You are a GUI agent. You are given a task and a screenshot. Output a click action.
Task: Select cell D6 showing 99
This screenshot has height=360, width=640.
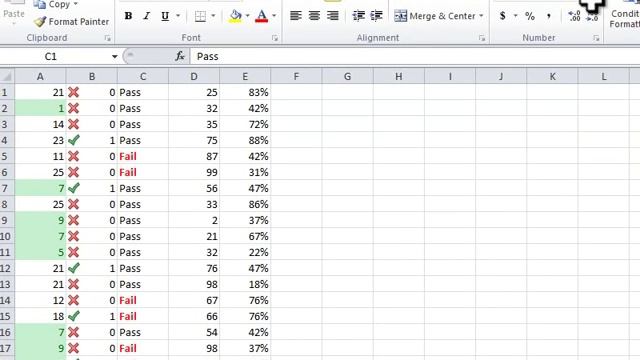tap(194, 172)
